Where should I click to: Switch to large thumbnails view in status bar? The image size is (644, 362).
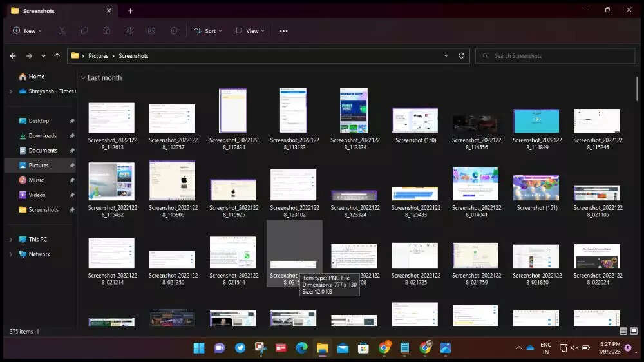634,331
